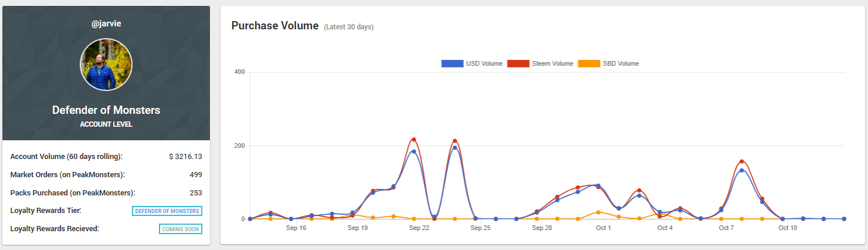868x250 pixels.
Task: Click the Sep 16 x-axis label
Action: point(296,228)
